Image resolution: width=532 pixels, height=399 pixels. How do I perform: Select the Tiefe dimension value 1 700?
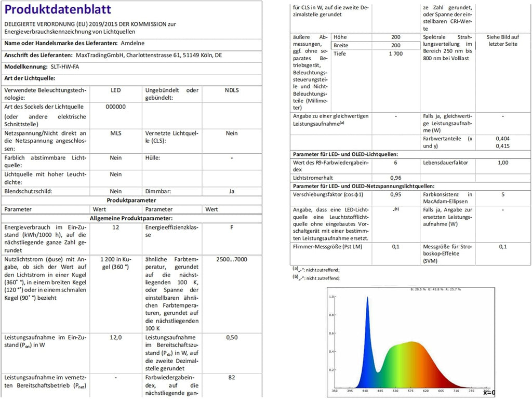[x=395, y=54]
